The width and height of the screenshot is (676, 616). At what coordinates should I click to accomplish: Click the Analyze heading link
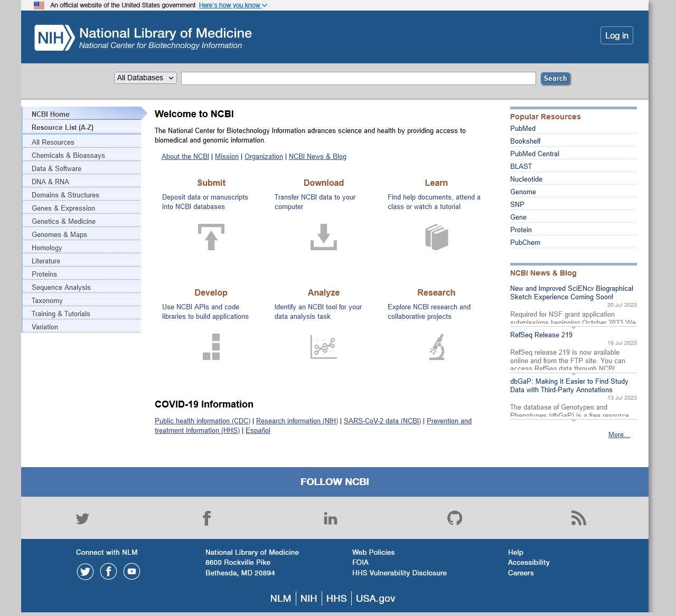(324, 293)
